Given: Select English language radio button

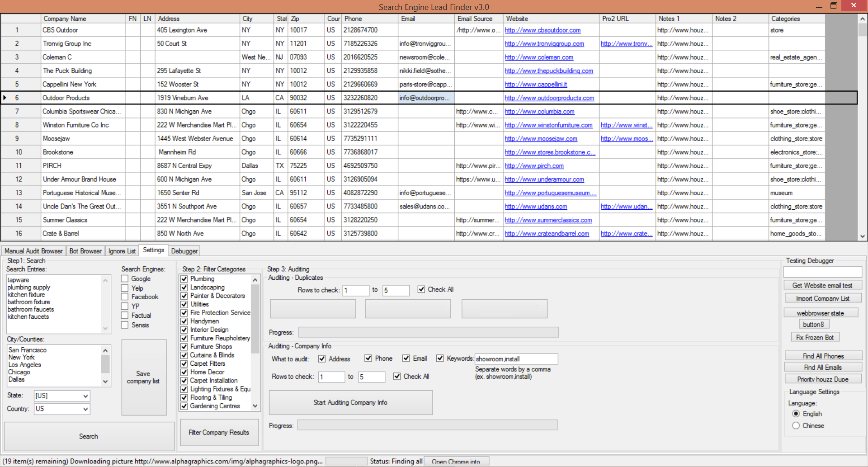Looking at the screenshot, I should 796,414.
